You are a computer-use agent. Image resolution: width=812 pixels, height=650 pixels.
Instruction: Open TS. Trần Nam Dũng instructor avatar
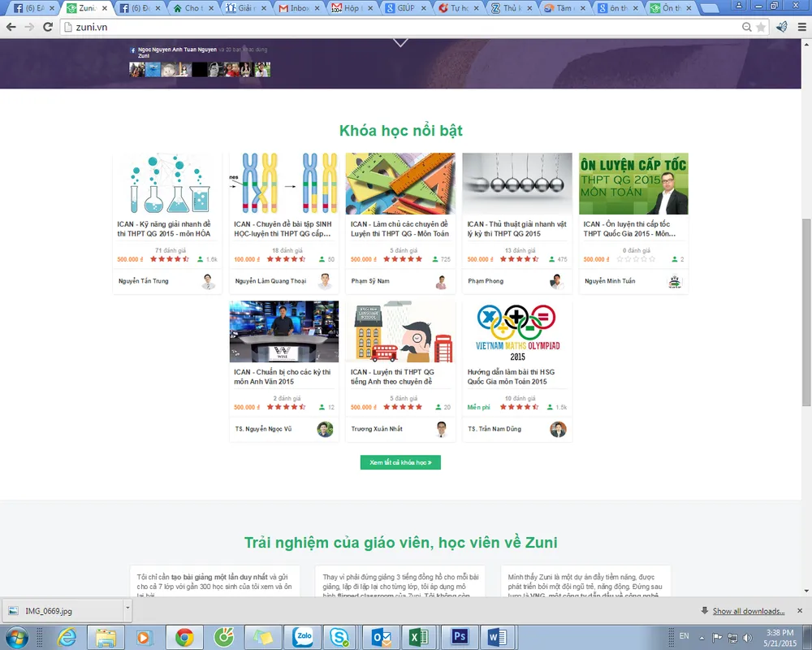pos(558,429)
